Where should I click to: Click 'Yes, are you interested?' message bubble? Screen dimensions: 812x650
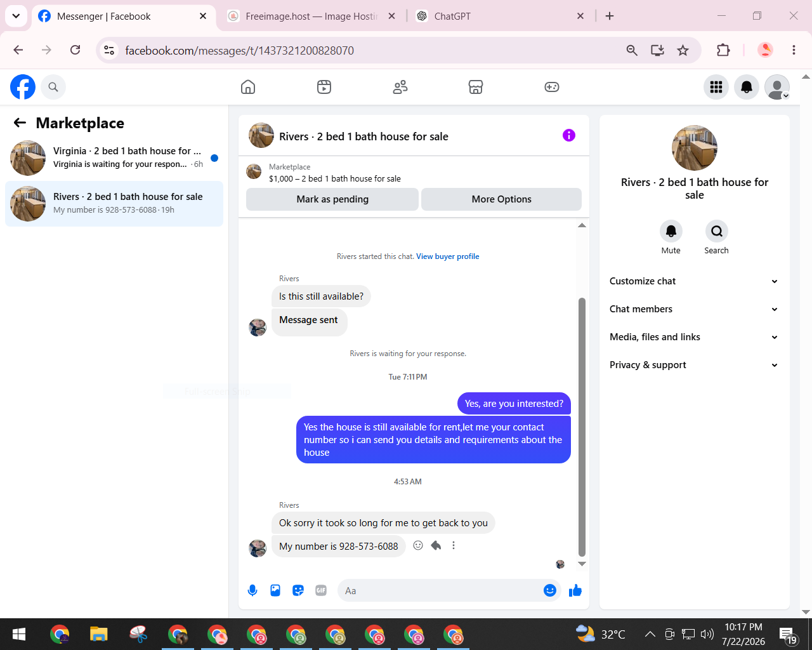point(514,404)
